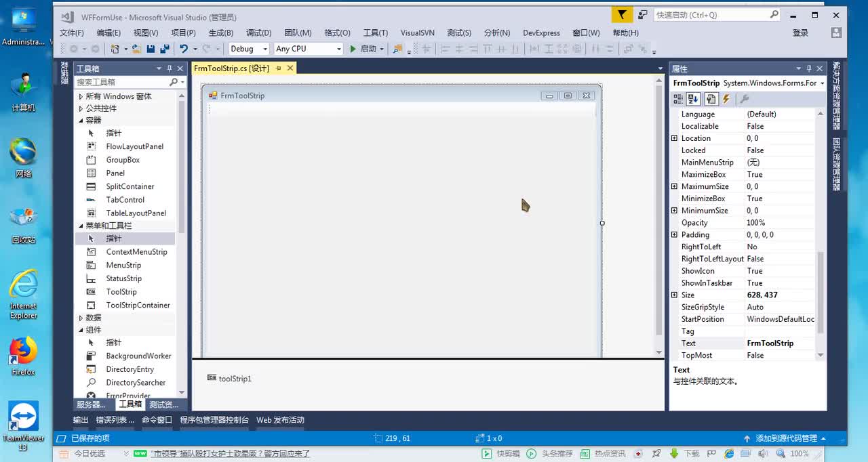Show properties in Categorized view
Viewport: 868px width, 462px height.
[x=678, y=99]
